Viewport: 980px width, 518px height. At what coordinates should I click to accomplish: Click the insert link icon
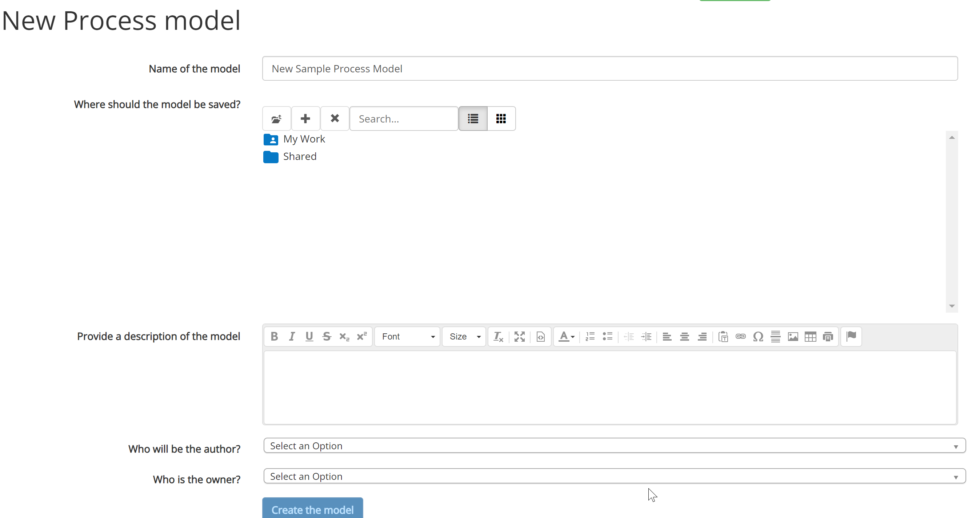[x=740, y=337]
